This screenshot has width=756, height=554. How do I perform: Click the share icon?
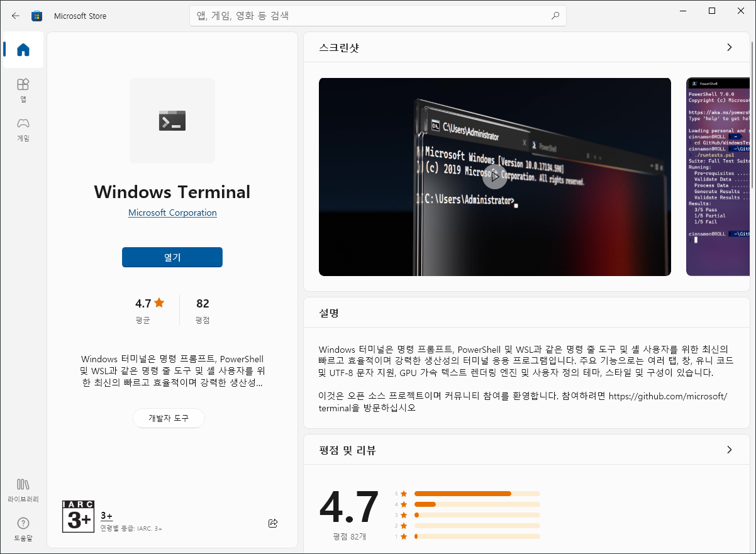tap(273, 523)
